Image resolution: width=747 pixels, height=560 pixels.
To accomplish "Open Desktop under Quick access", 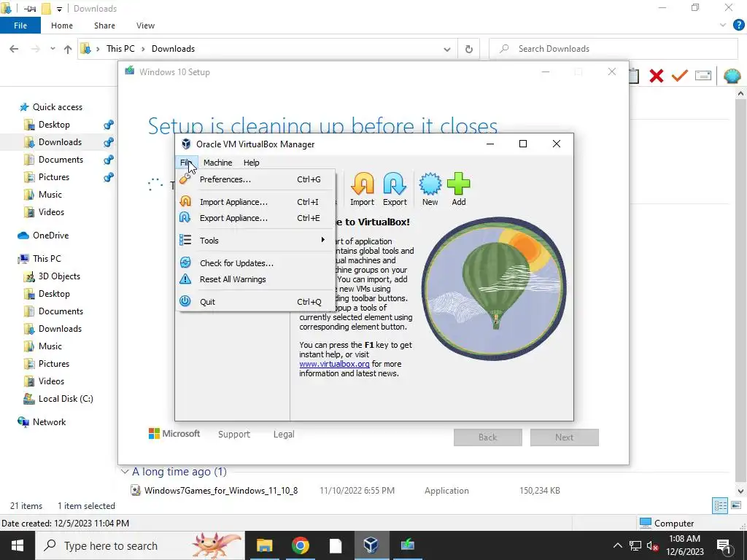I will (54, 125).
